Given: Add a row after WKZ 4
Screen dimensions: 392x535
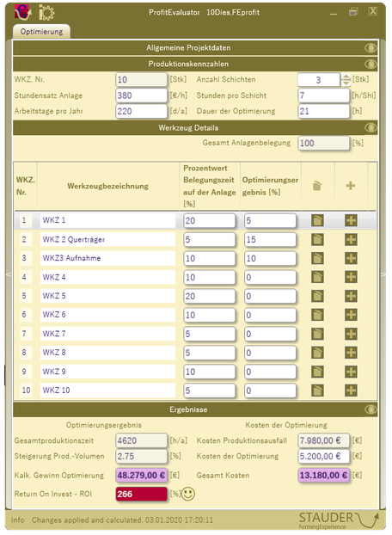Looking at the screenshot, I should point(351,277).
